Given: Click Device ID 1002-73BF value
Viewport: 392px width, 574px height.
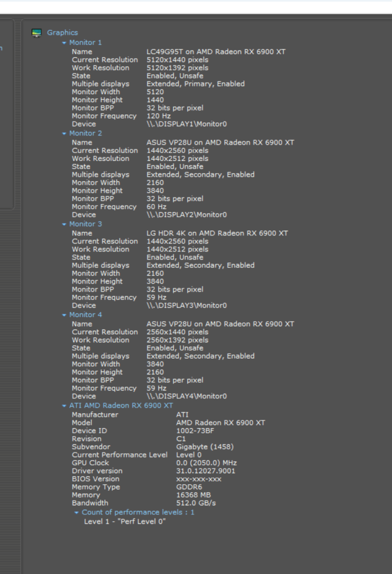Looking at the screenshot, I should click(195, 431).
